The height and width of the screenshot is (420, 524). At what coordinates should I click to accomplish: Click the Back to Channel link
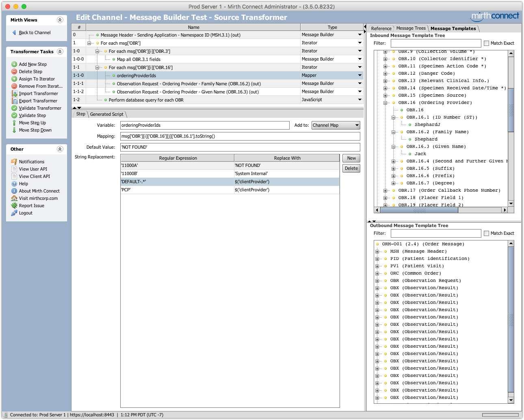35,32
